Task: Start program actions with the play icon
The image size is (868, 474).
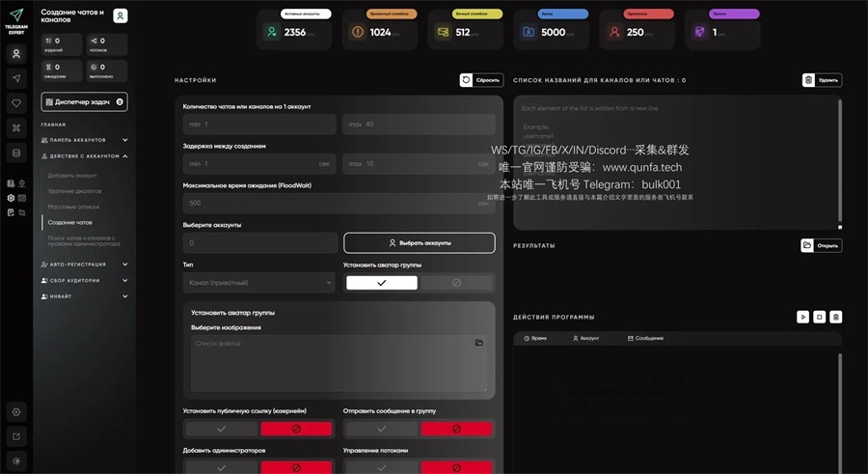Action: point(802,317)
